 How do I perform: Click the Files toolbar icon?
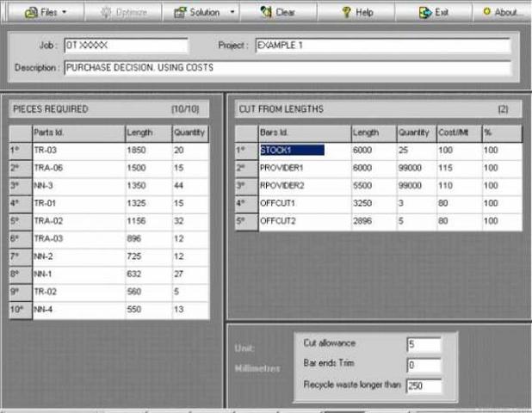coord(31,13)
